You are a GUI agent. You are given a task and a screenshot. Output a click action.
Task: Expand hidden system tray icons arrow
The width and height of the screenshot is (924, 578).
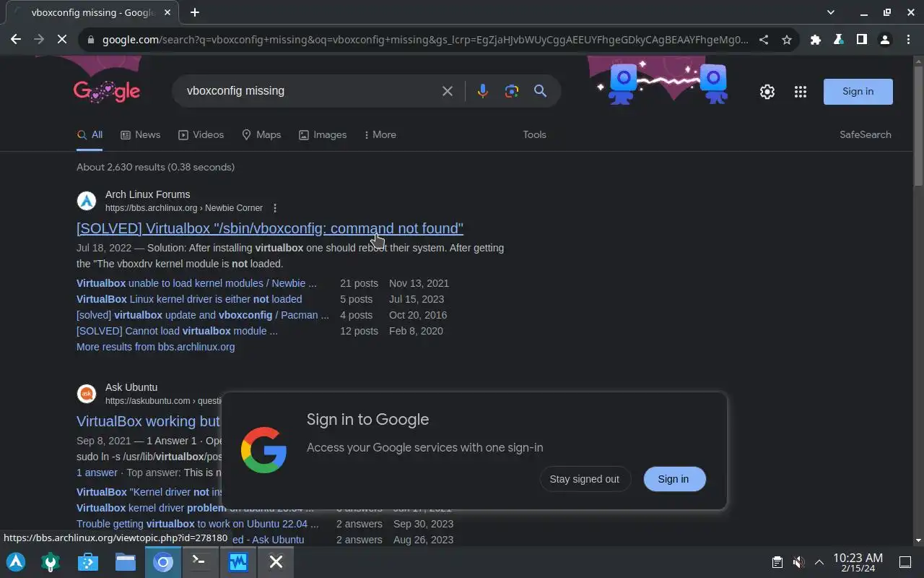[x=819, y=562]
